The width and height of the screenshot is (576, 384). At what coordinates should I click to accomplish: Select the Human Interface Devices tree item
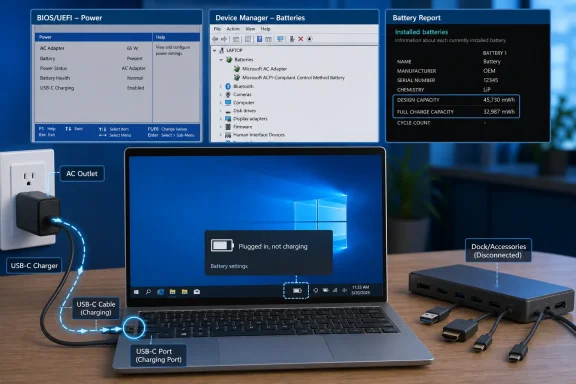click(259, 135)
